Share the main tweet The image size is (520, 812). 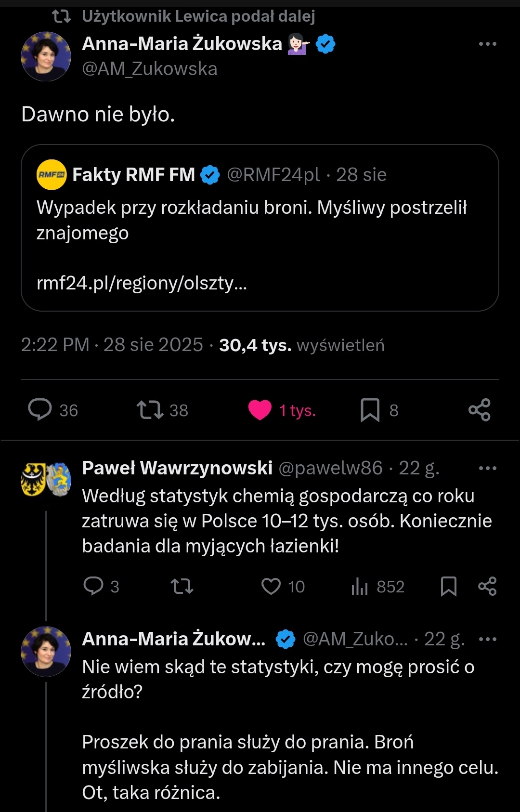479,410
